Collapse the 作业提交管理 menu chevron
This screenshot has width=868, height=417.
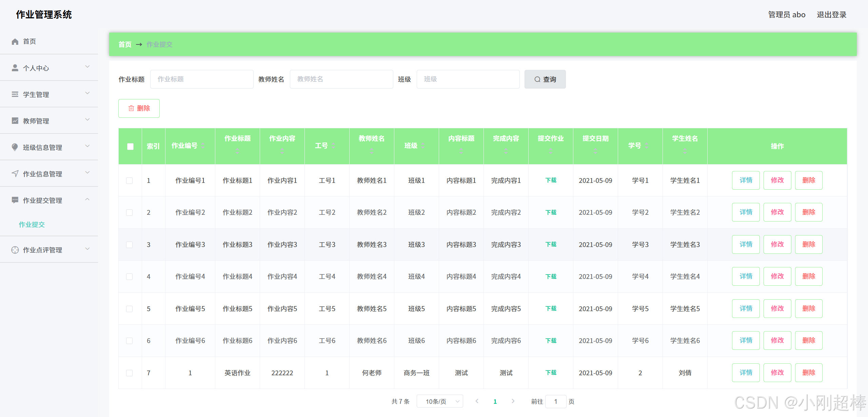(87, 200)
